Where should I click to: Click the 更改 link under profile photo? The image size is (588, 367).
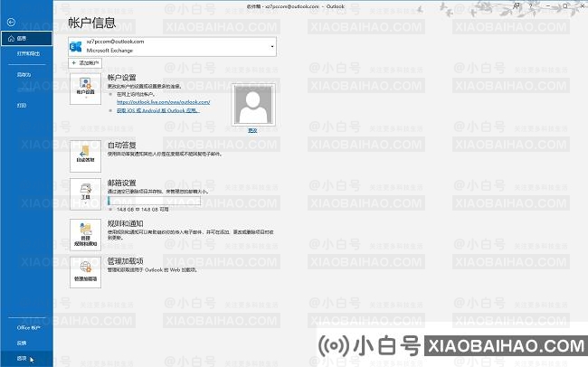(252, 130)
